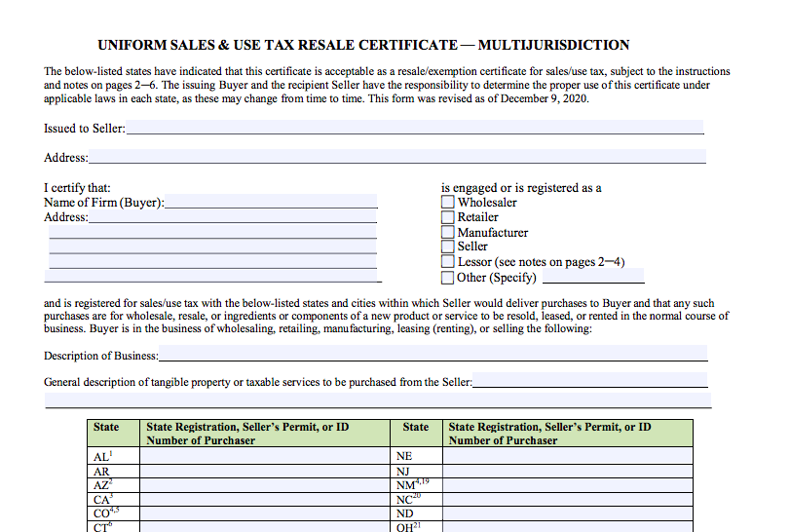Enable the Seller checkbox option

pos(448,247)
